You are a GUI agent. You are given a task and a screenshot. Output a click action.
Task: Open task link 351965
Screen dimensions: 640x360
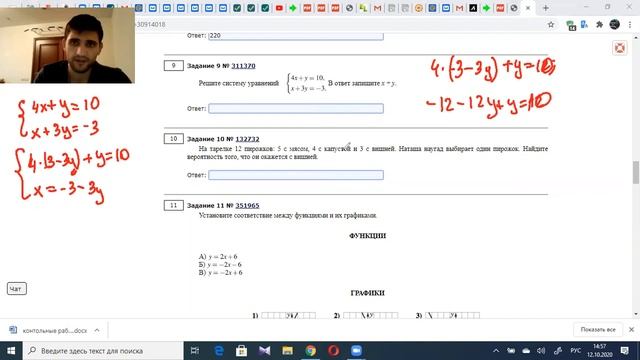tap(247, 206)
